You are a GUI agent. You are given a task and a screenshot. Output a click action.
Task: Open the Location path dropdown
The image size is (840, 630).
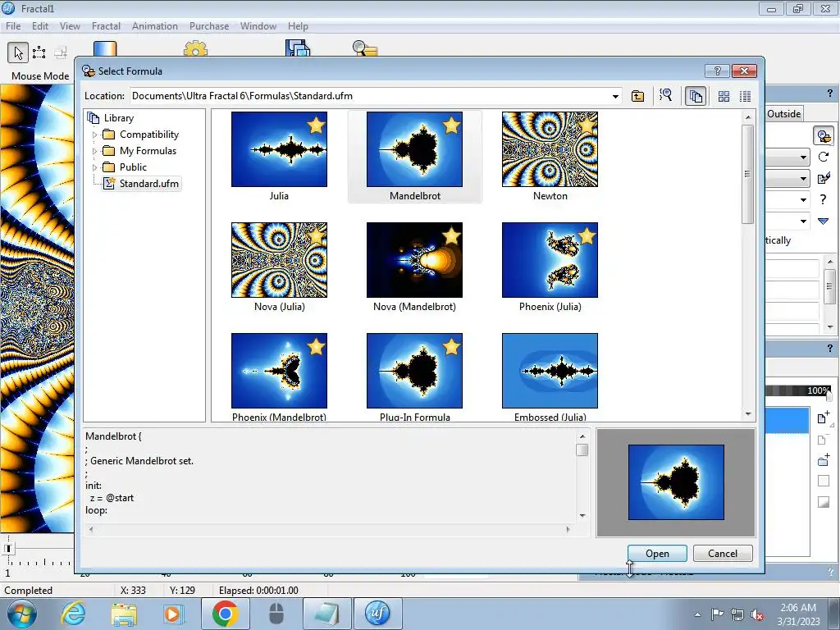point(615,97)
